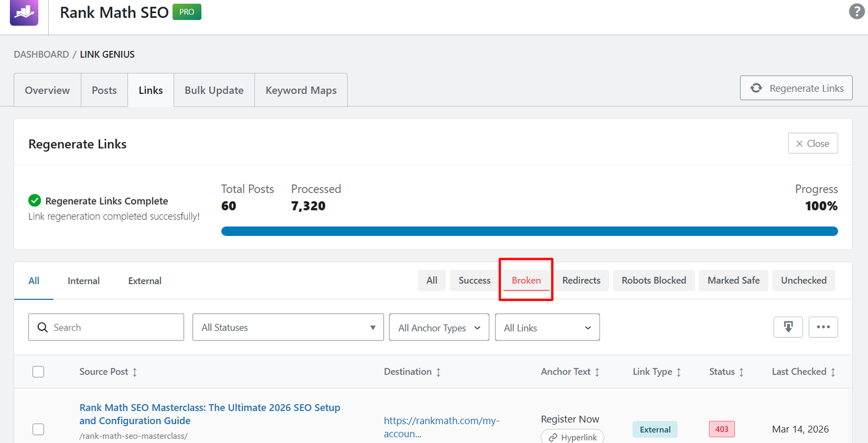Viewport: 868px width, 443px height.
Task: Check the Rank Math SEO Masterclass row
Action: [x=39, y=429]
